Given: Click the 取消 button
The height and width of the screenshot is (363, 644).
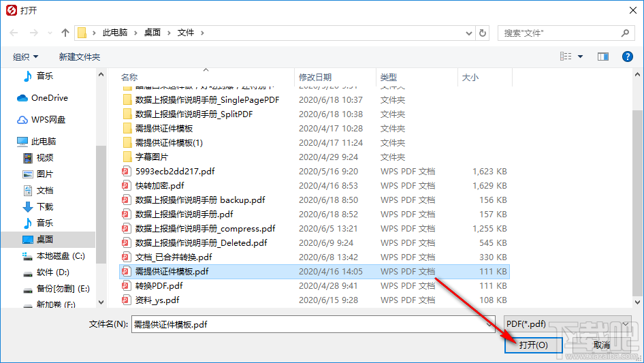Looking at the screenshot, I should click(x=601, y=345).
